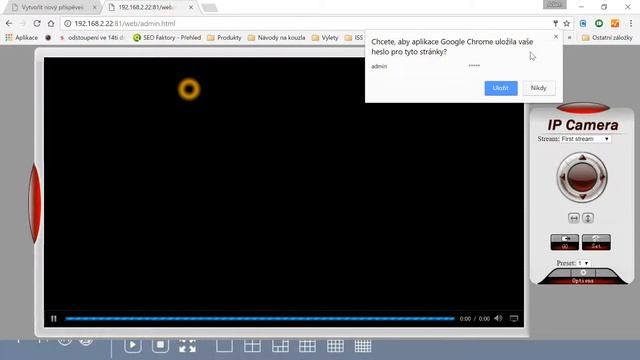Click the key saved-password icon

click(x=555, y=24)
